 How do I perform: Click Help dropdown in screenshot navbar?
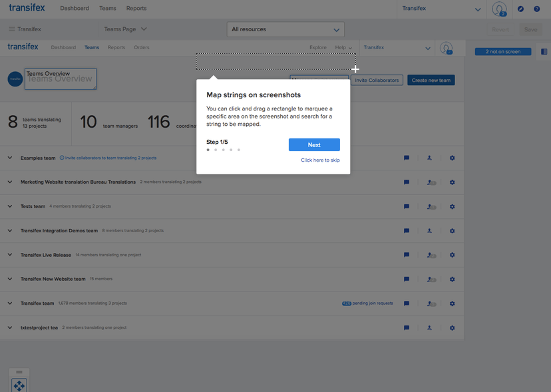(x=343, y=47)
